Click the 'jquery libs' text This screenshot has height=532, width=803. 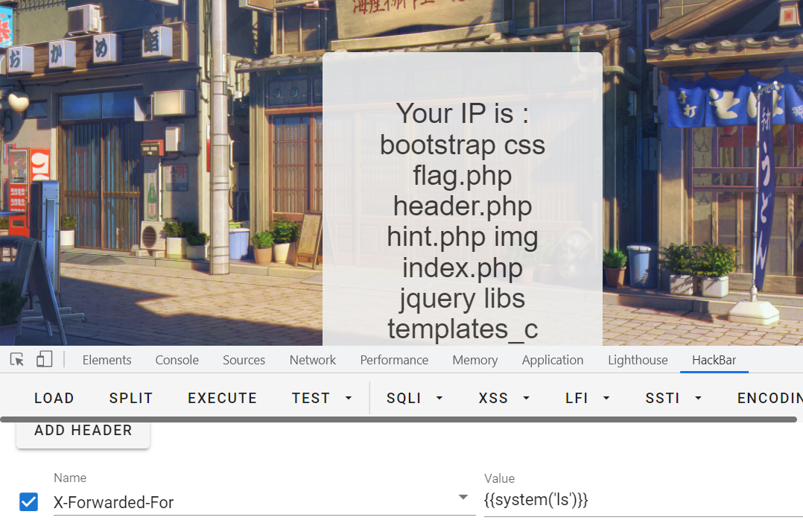pos(463,299)
